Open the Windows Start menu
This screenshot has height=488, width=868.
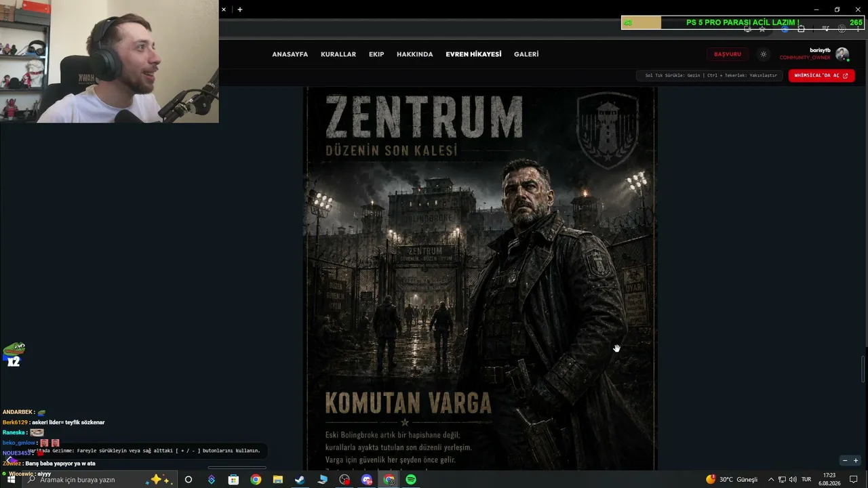coord(11,479)
